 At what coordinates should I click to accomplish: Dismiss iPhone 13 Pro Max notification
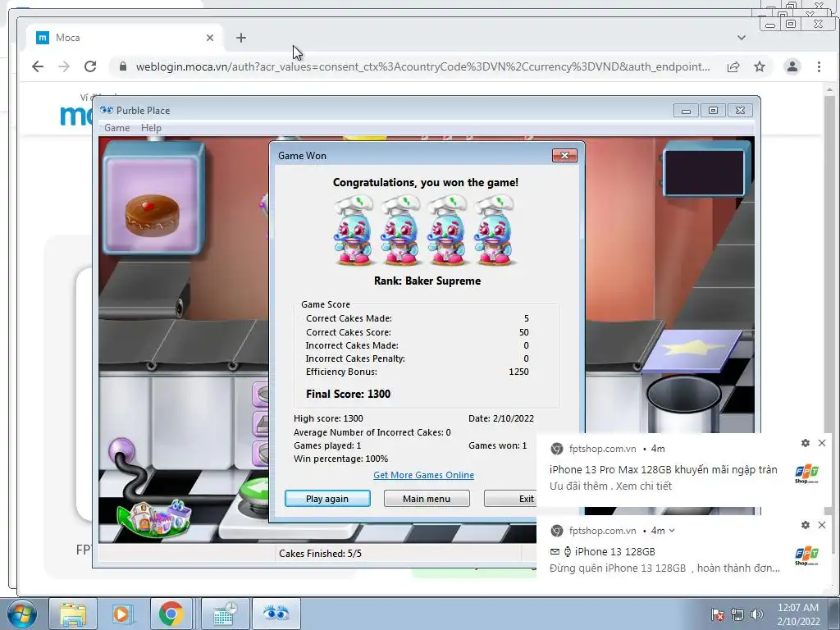(x=822, y=443)
